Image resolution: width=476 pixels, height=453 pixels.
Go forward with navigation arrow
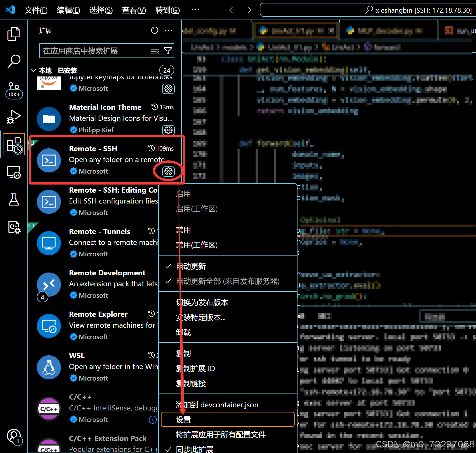coord(248,10)
